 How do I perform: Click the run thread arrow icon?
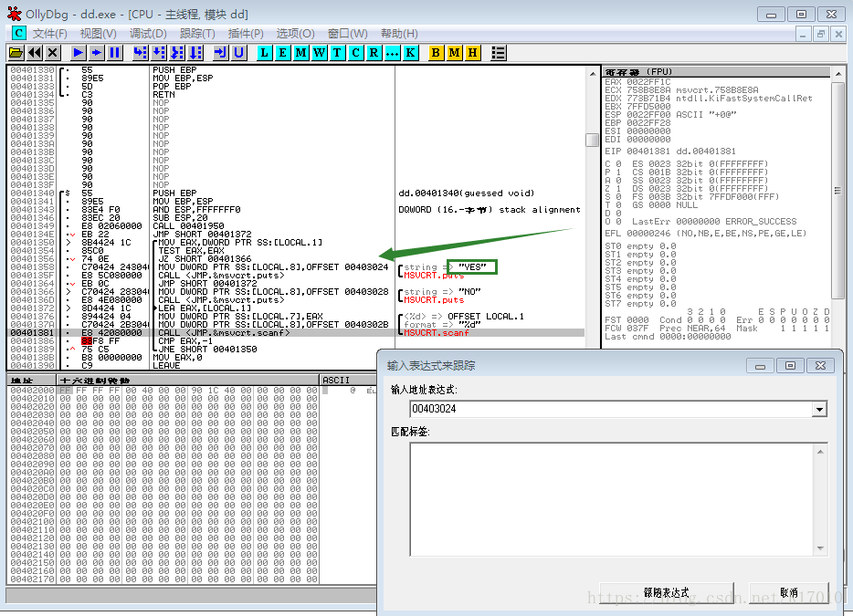96,53
